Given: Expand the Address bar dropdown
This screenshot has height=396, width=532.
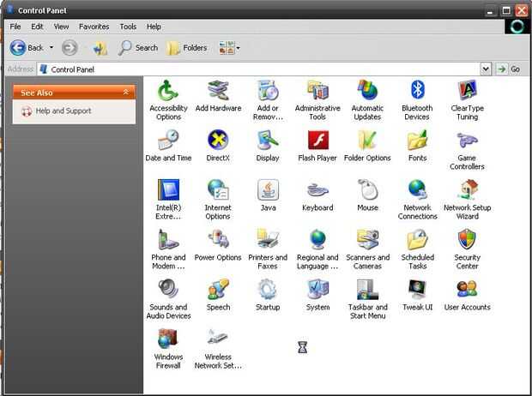Looking at the screenshot, I should click(486, 69).
